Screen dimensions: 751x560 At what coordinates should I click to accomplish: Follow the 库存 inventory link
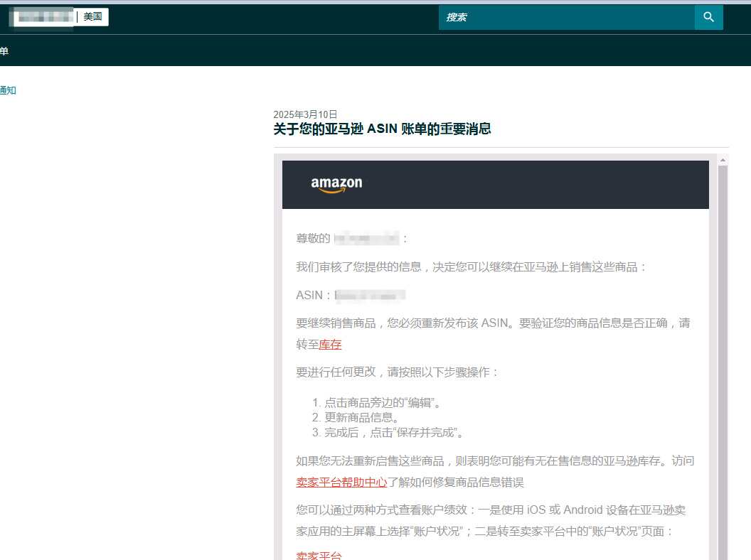[330, 344]
